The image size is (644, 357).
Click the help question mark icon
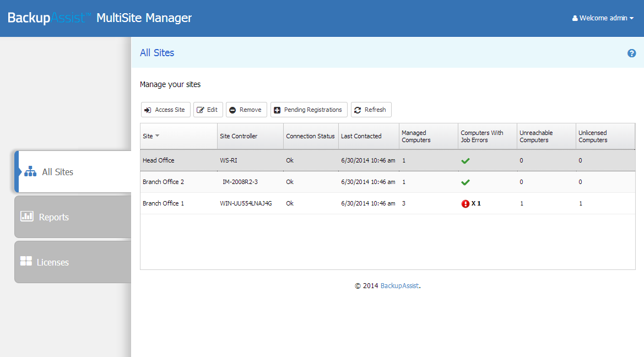[631, 53]
